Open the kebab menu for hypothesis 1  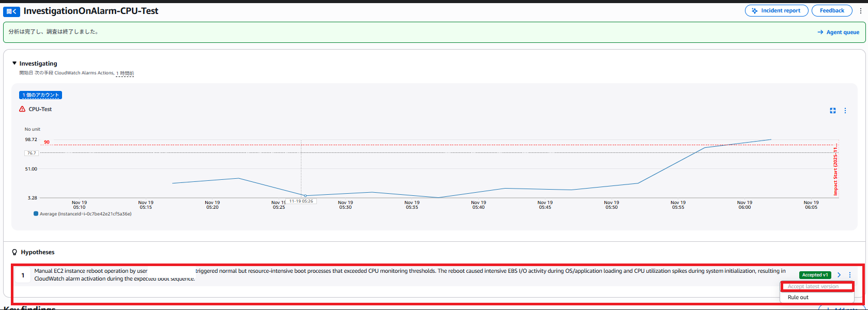pos(850,275)
